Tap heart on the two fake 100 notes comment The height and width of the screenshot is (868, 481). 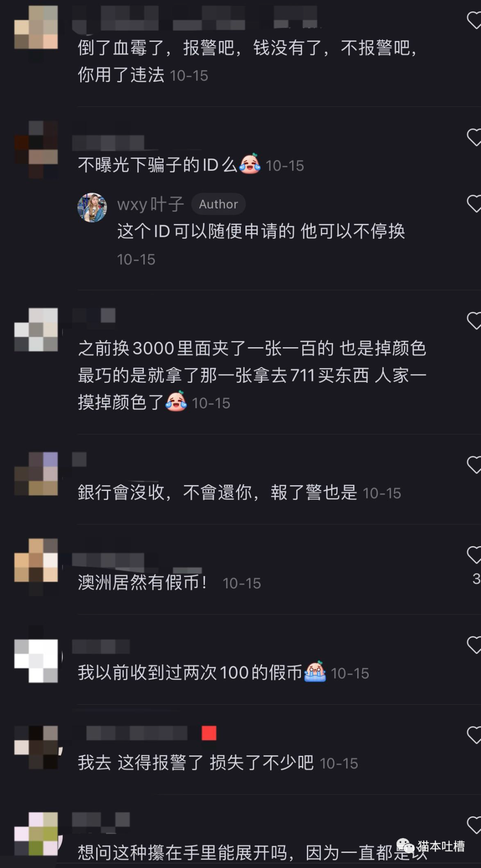pyautogui.click(x=474, y=645)
